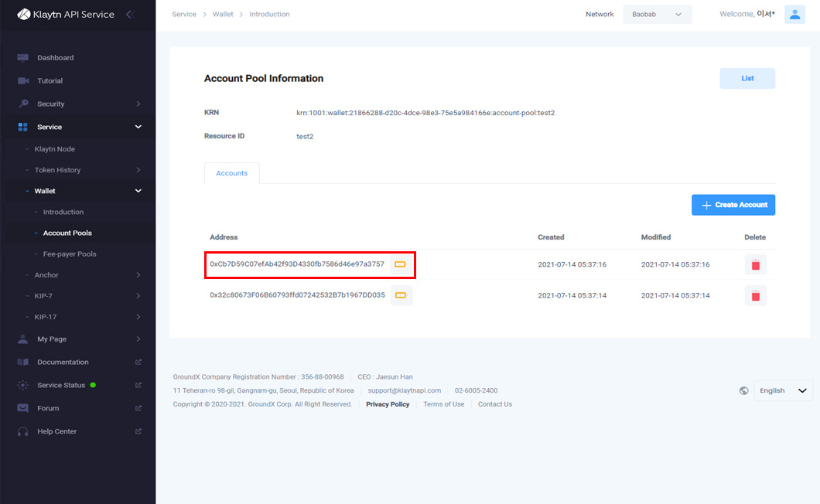This screenshot has height=504, width=820.
Task: Copy address 0xCb7D59C07ef... with copy icon
Action: click(400, 264)
